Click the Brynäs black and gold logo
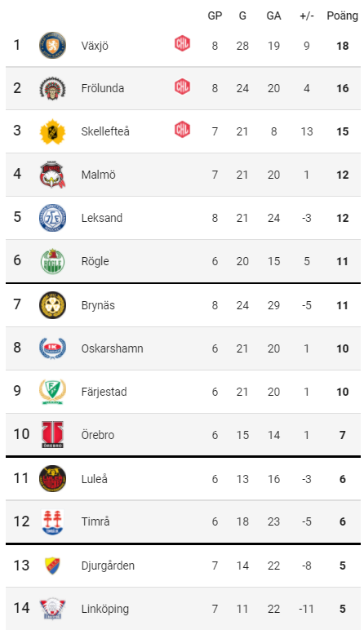The image size is (364, 630). click(52, 305)
